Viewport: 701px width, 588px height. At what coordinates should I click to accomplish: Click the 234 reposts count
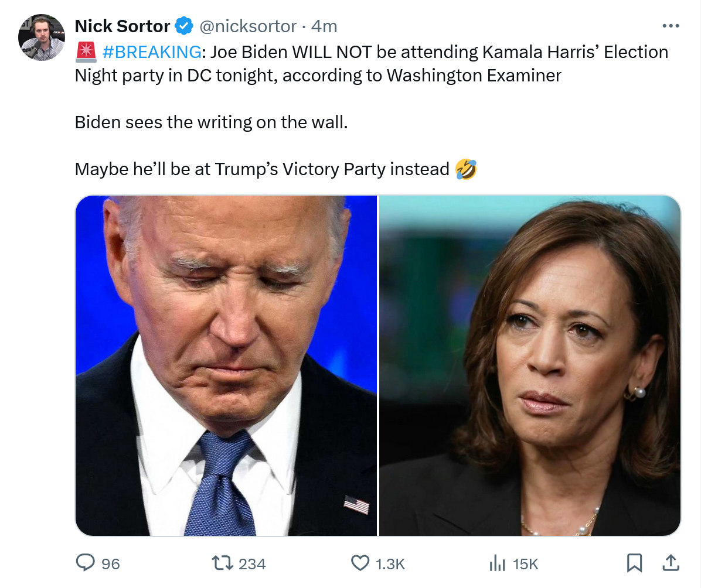(x=253, y=564)
